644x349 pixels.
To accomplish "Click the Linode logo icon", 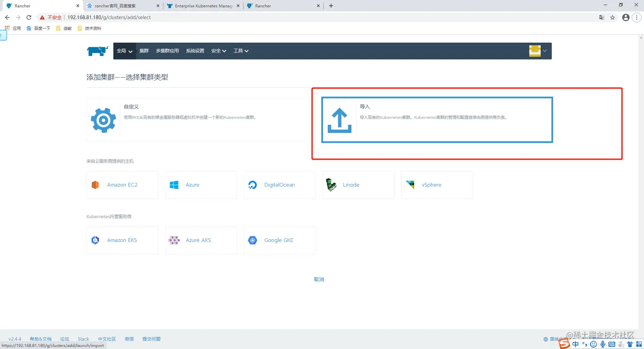I will (x=331, y=185).
